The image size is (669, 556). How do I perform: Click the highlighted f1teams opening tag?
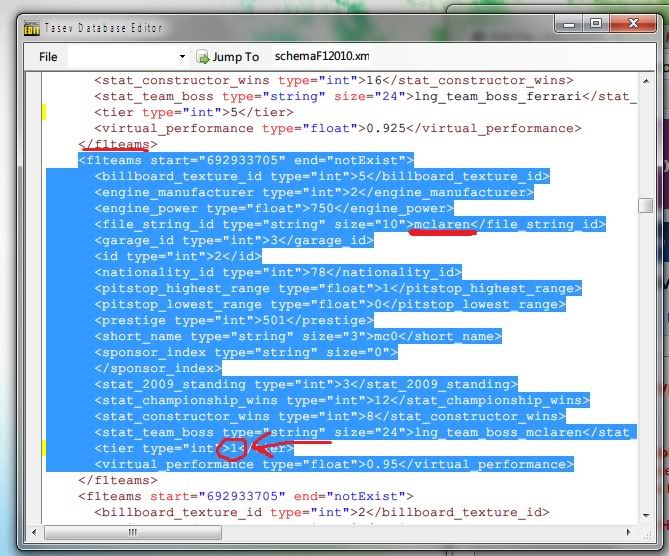(246, 160)
